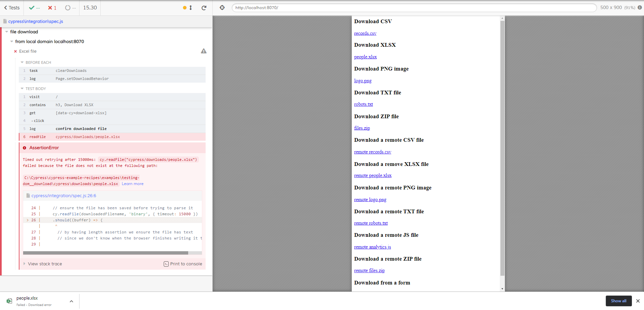
Task: Download people.xlsx link
Action: [x=365, y=57]
